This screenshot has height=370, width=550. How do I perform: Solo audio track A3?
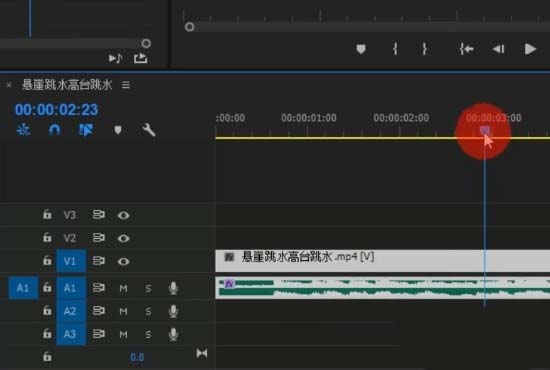148,335
